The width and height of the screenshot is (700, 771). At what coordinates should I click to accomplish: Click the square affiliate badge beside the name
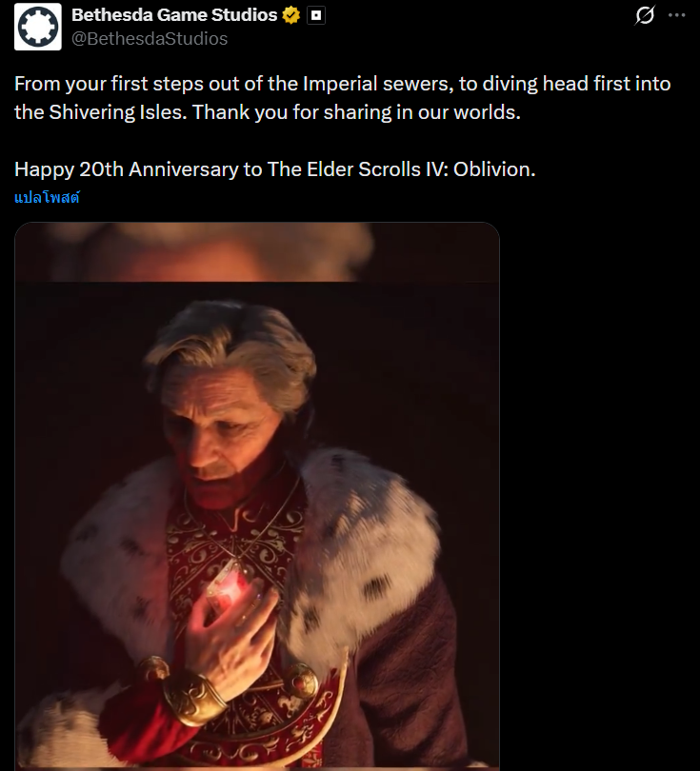pyautogui.click(x=316, y=16)
